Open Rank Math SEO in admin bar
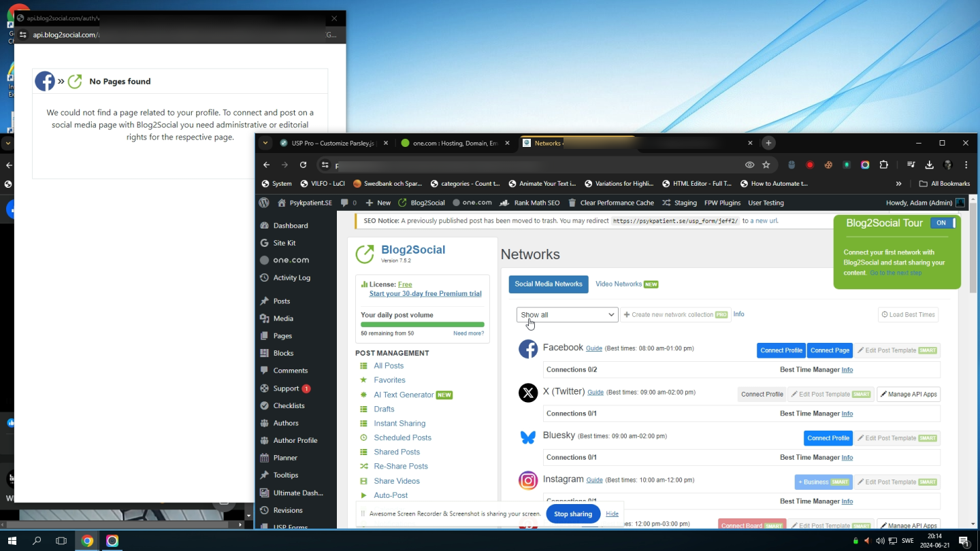The width and height of the screenshot is (980, 551). click(529, 203)
